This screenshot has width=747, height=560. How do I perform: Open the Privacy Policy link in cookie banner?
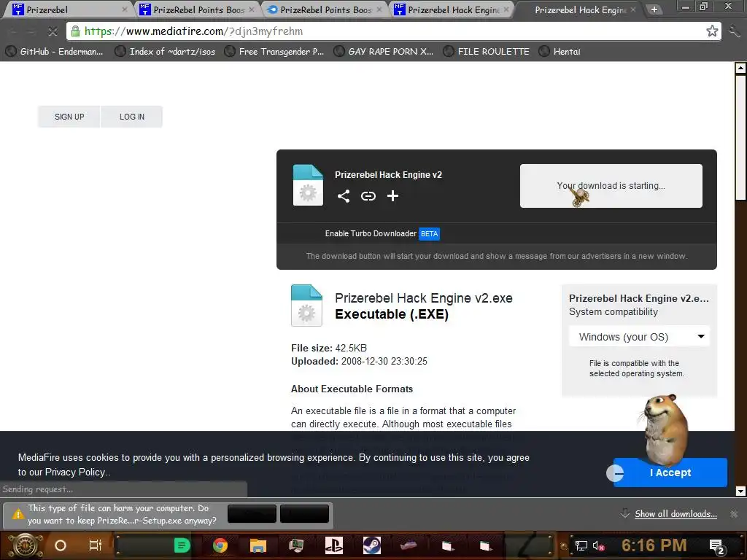(x=75, y=472)
